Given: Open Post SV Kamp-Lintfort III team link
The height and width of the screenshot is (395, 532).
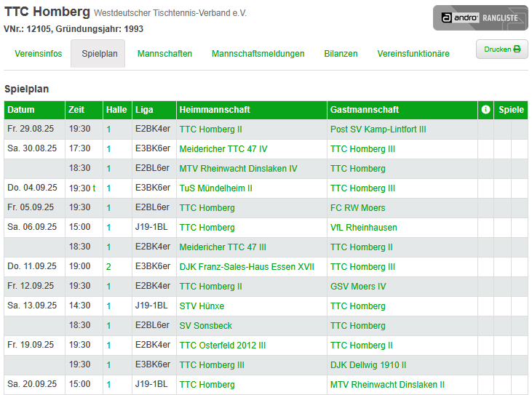Looking at the screenshot, I should coord(378,129).
